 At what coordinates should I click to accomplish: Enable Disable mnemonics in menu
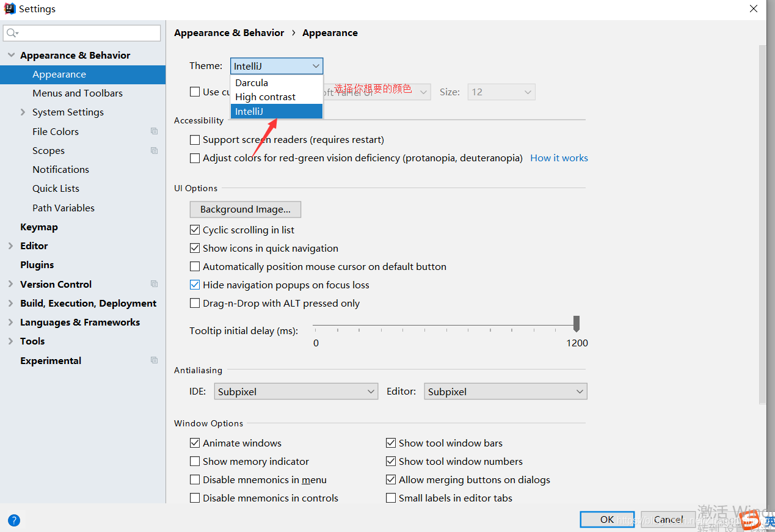195,479
